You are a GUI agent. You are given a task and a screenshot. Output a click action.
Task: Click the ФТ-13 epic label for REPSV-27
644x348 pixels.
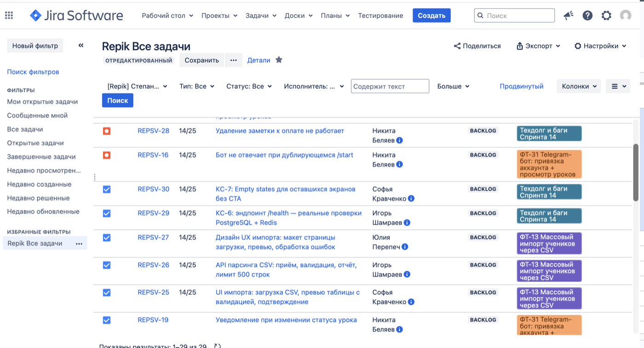click(549, 244)
